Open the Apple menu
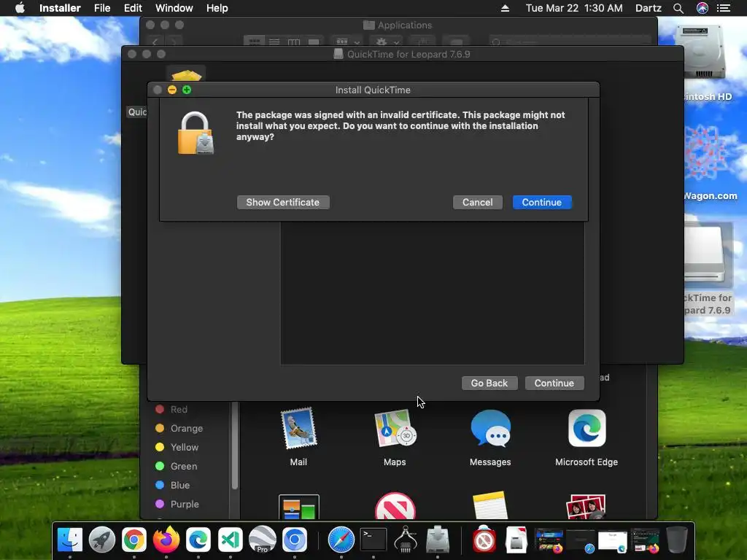This screenshot has height=560, width=747. point(20,8)
